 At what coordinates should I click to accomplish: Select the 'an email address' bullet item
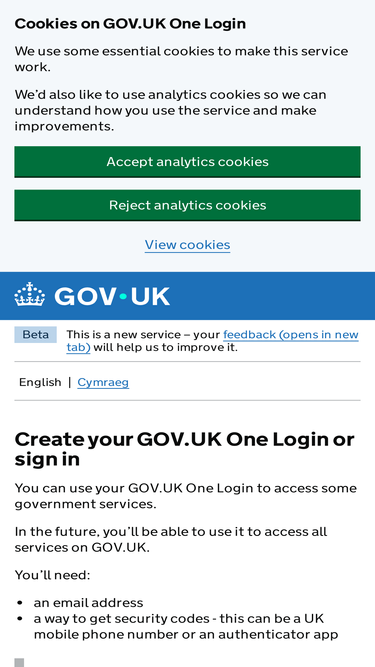pos(88,603)
